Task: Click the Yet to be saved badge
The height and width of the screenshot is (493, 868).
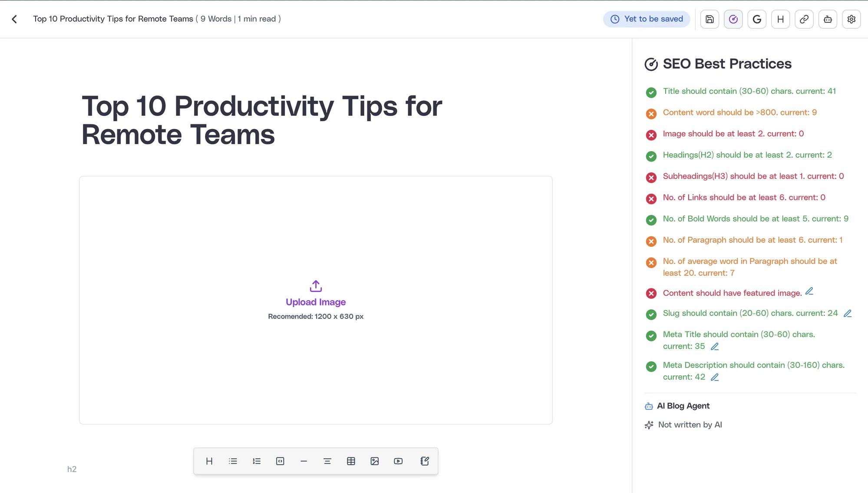Action: click(647, 19)
